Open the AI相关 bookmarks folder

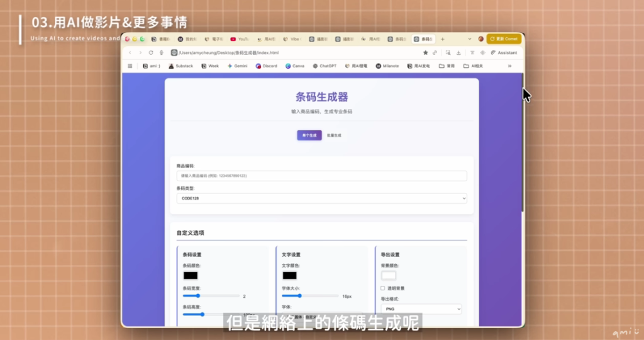click(475, 65)
